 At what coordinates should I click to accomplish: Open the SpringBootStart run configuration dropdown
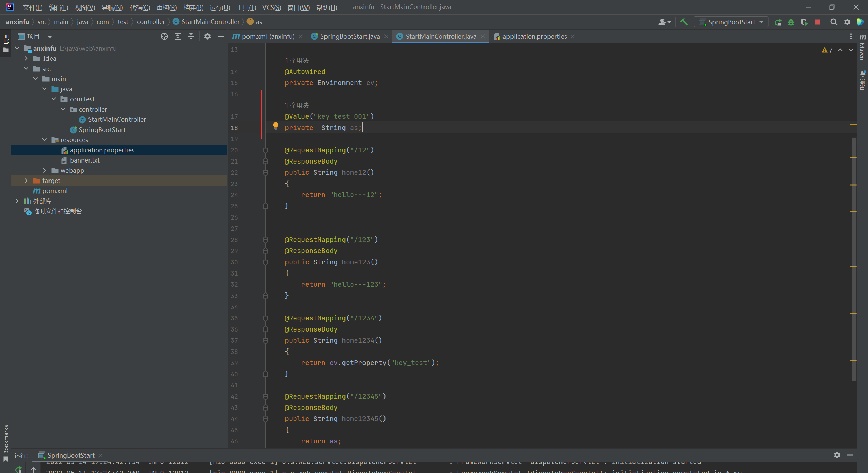(x=731, y=22)
